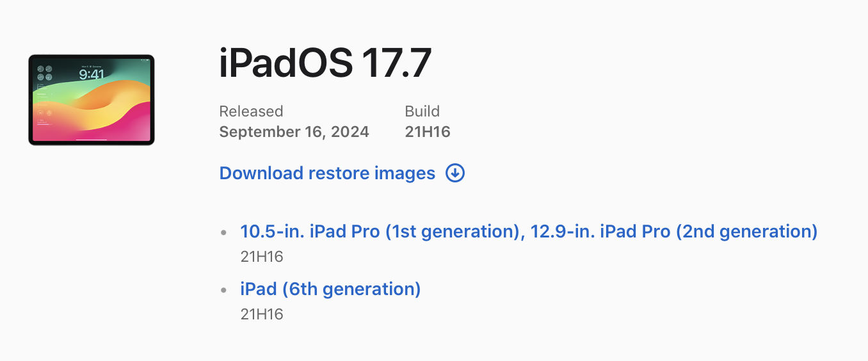This screenshot has width=868, height=361.
Task: Click 21H16 beneath the iPad Pro entry
Action: tap(262, 257)
